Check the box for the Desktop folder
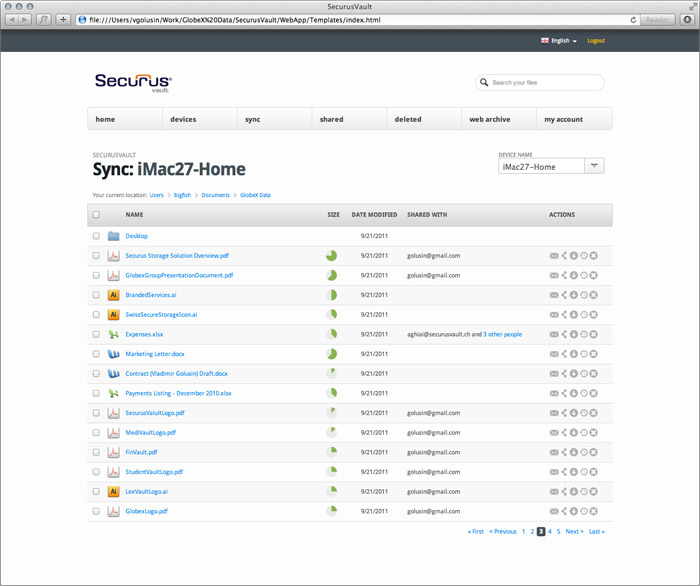Screen dimensions: 700x586 (x=96, y=236)
